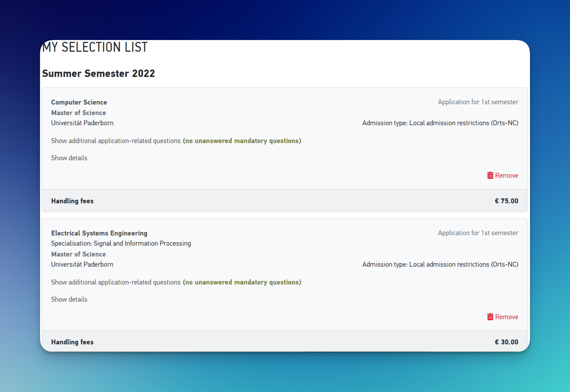Show details for Computer Science
Image resolution: width=570 pixels, height=392 pixels.
pyautogui.click(x=69, y=158)
